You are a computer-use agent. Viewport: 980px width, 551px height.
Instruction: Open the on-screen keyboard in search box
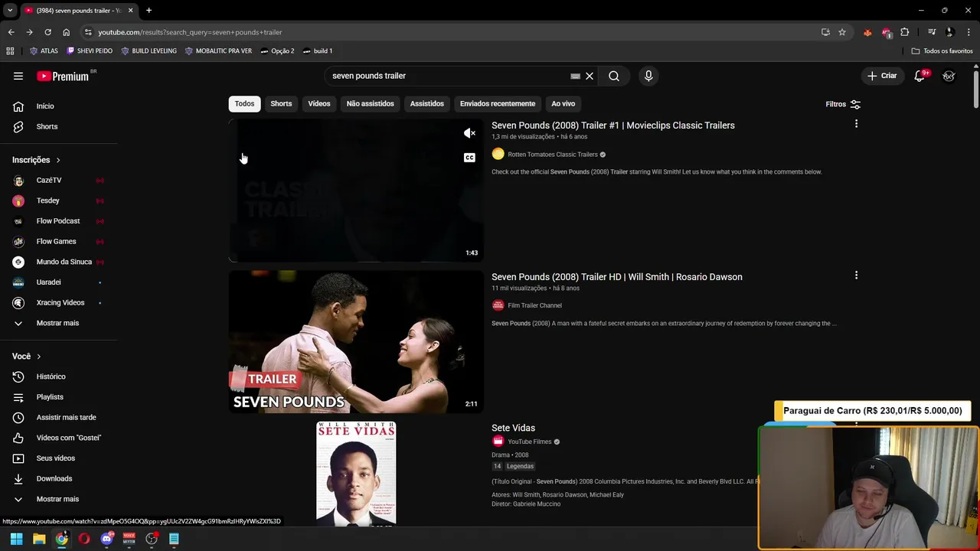[575, 77]
